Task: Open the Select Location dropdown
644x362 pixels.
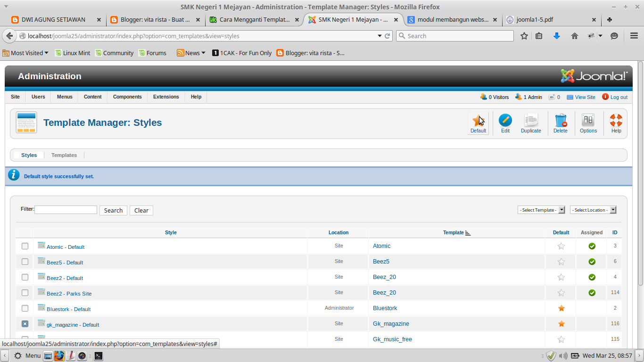Action: tap(593, 210)
